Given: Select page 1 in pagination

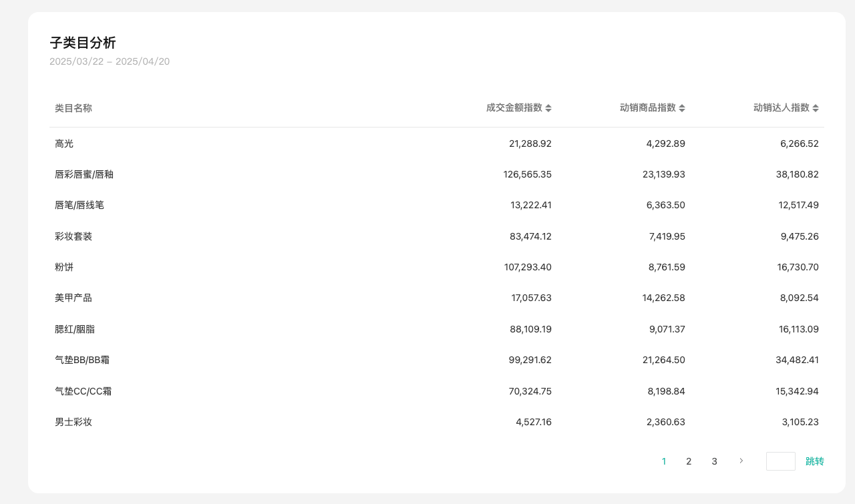Looking at the screenshot, I should point(663,461).
